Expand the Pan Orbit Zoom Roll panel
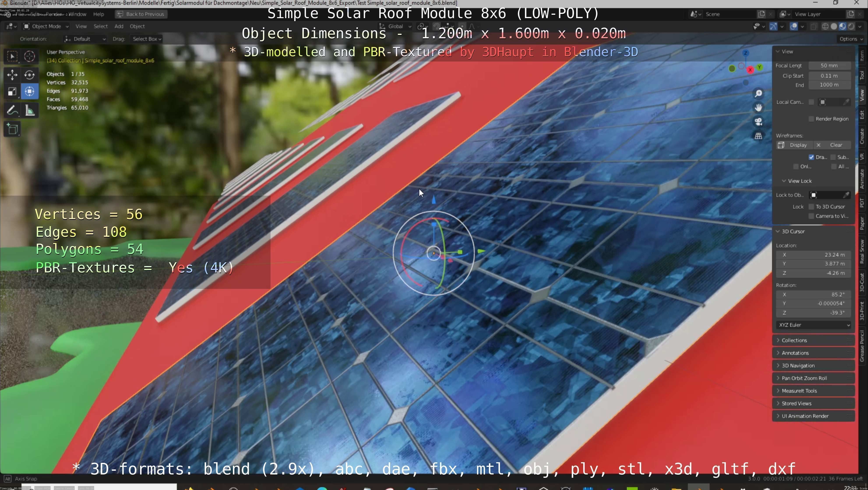This screenshot has width=868, height=490. tap(813, 378)
